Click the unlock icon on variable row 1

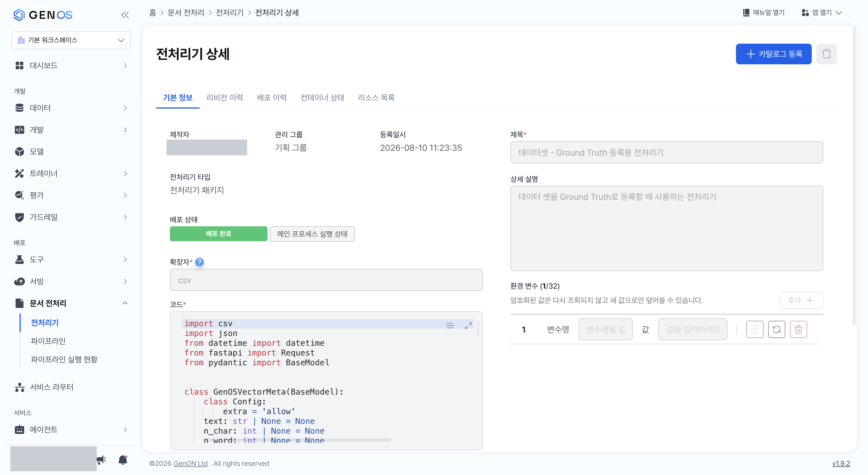[x=755, y=329]
